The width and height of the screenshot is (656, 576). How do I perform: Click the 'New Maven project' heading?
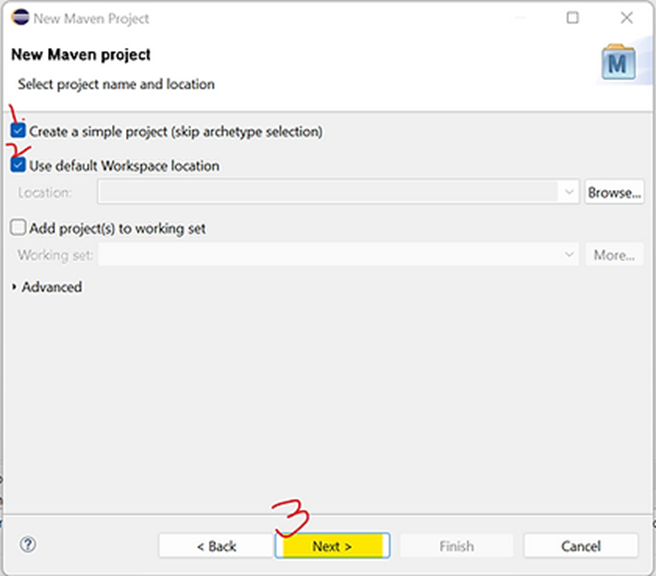click(81, 55)
